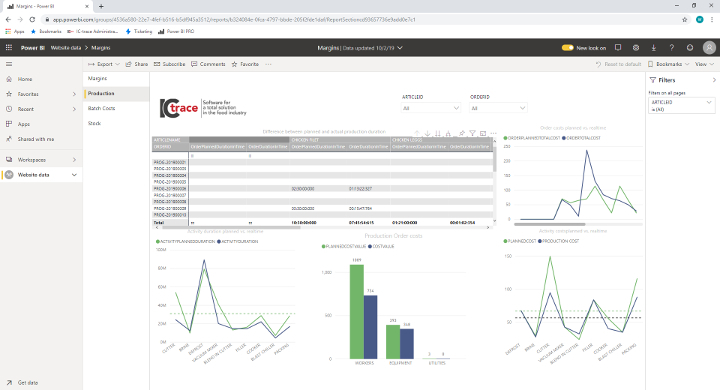Click the download arrow icon in header

tap(653, 48)
